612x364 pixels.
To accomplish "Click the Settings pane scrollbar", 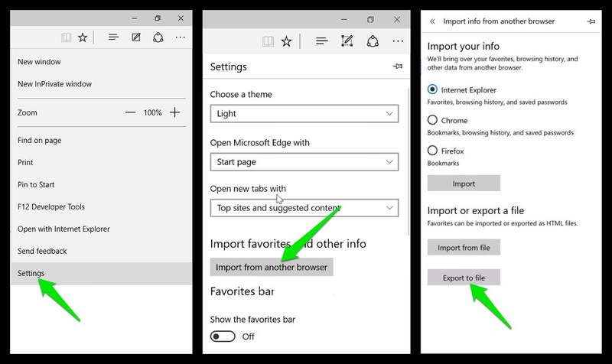I will pyautogui.click(x=409, y=162).
